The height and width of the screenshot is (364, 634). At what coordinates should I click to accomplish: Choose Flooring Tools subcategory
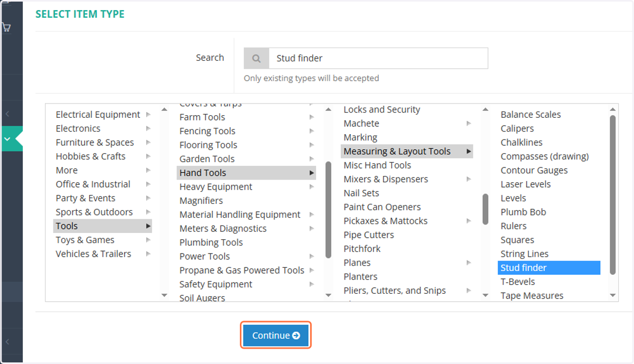click(x=208, y=145)
